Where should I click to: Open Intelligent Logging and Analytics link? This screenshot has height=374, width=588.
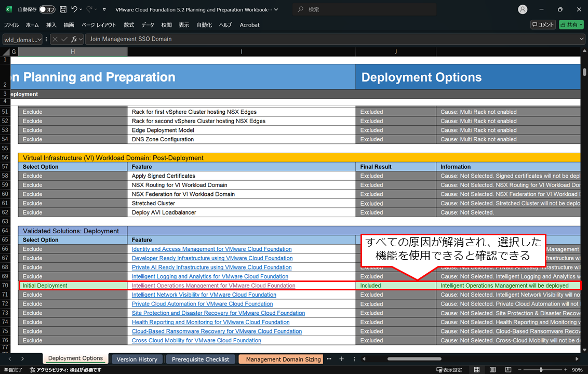[x=210, y=276]
